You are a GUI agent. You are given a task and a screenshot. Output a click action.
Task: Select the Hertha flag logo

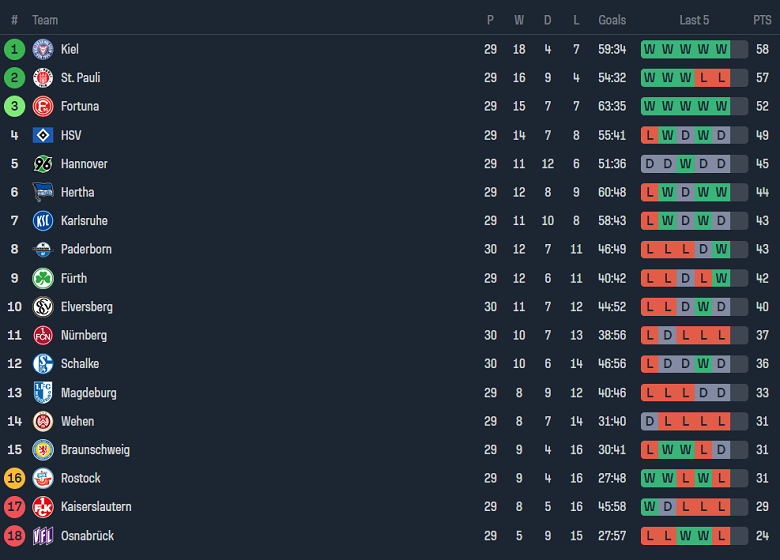click(42, 192)
